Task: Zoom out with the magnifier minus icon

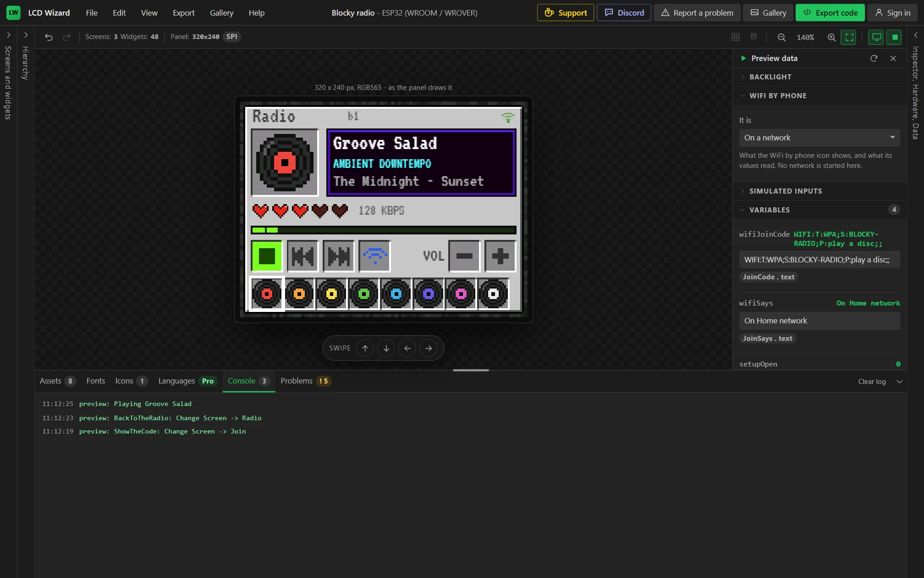Action: (x=781, y=37)
